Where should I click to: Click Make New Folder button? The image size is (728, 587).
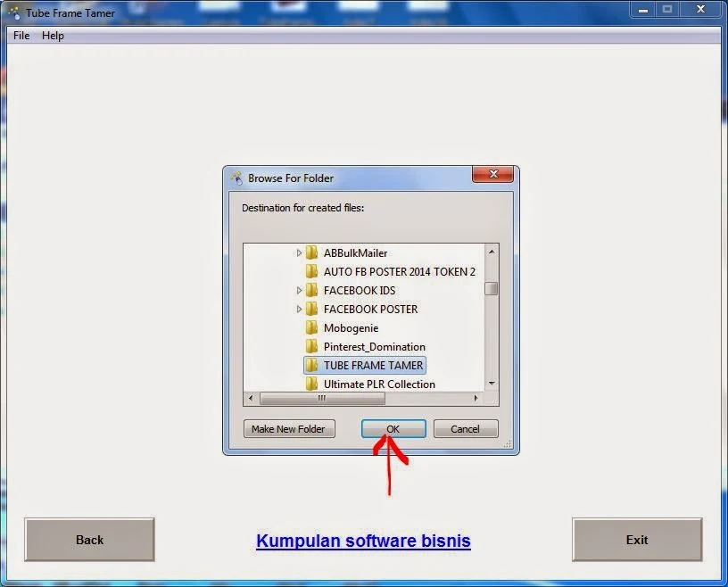tap(289, 428)
